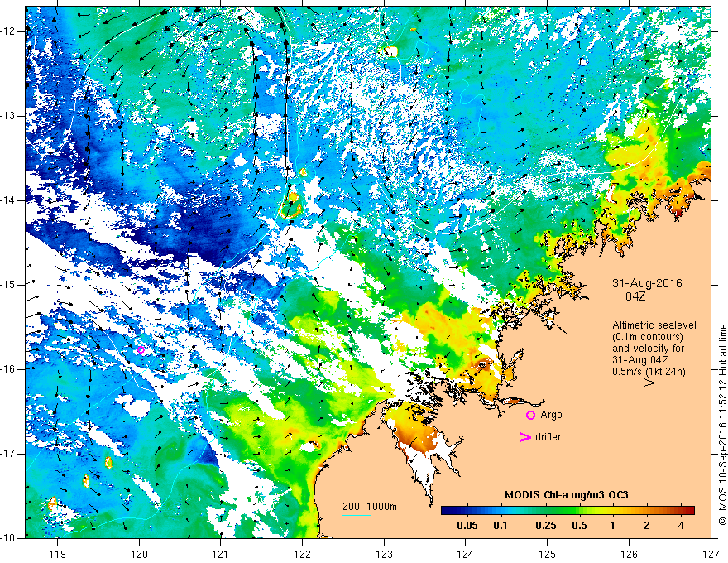The width and height of the screenshot is (728, 563).
Task: Click the longitude axis label '123'
Action: click(x=384, y=554)
